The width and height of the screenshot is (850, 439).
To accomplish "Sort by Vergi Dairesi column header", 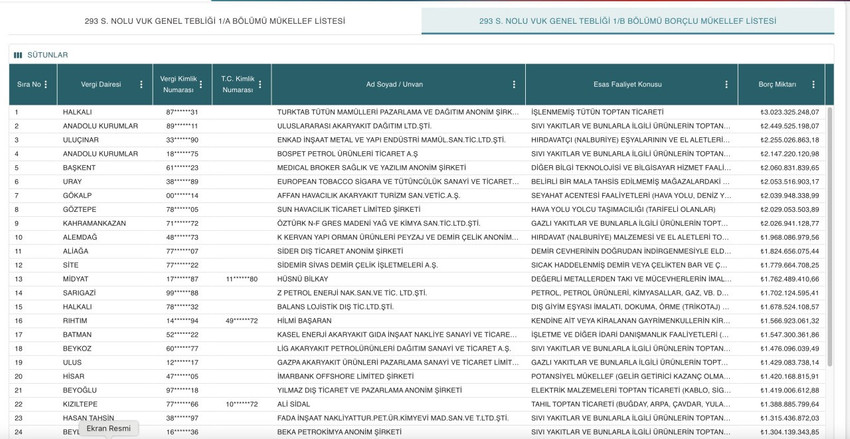I will 101,85.
